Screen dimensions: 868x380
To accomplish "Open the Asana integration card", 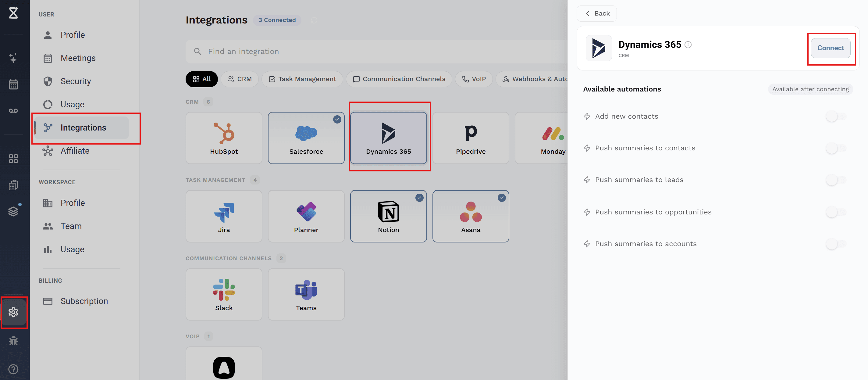I will (x=471, y=217).
